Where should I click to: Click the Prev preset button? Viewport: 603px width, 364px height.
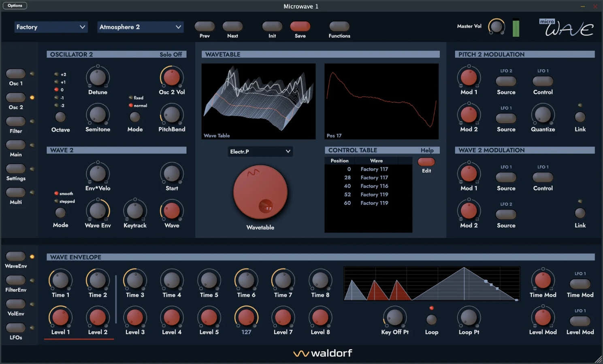point(205,26)
